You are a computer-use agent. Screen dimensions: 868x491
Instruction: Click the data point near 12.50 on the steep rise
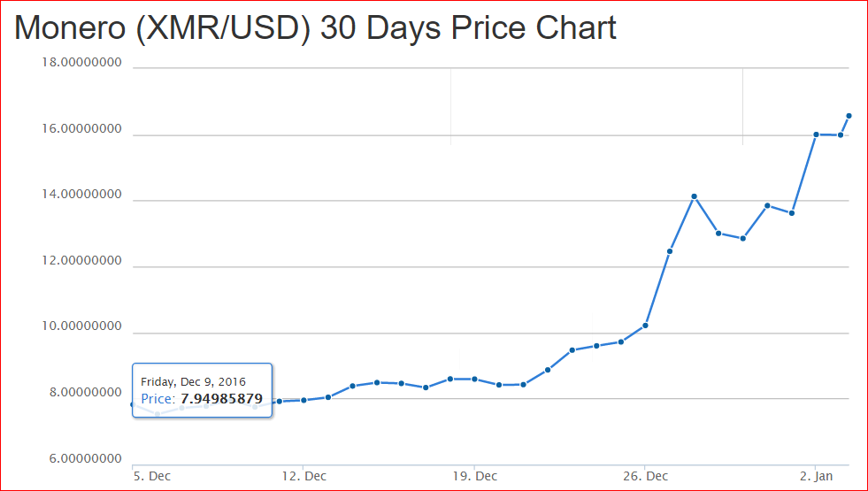[669, 251]
